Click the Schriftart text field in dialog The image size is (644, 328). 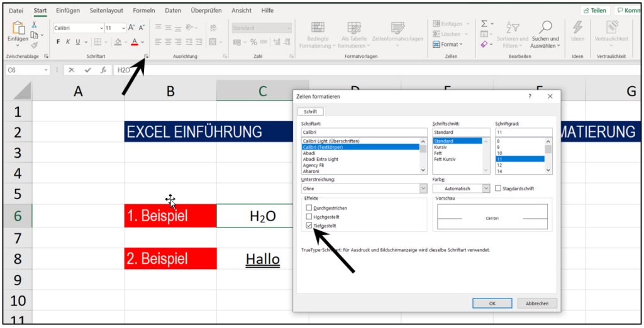tap(364, 132)
